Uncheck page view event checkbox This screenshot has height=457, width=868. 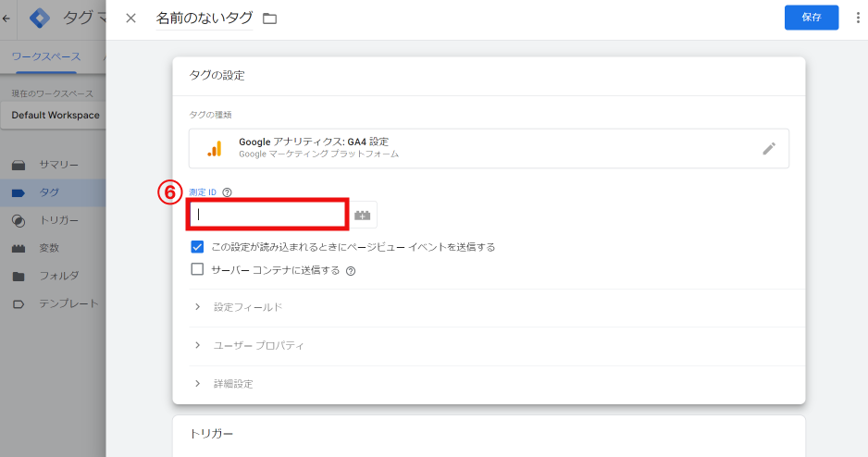point(197,247)
